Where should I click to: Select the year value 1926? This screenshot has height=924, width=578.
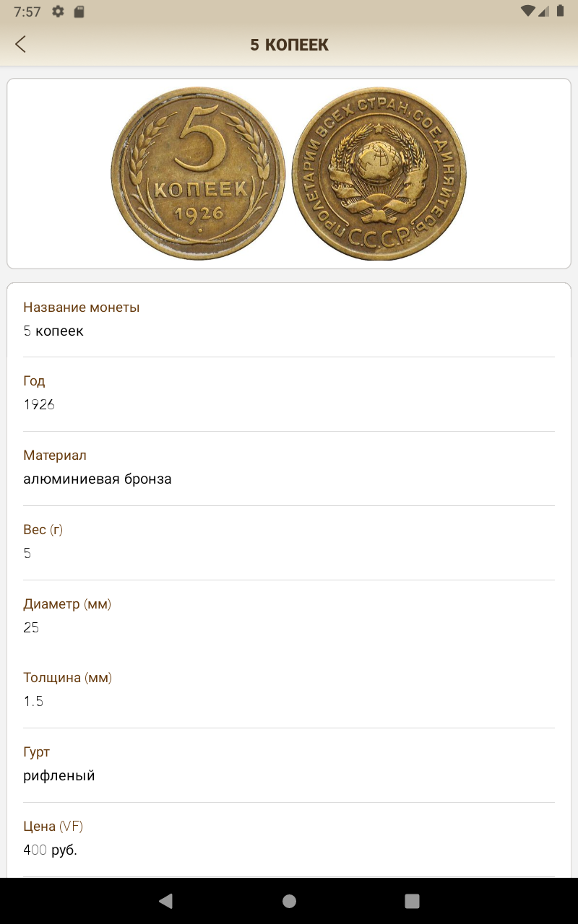(x=39, y=404)
